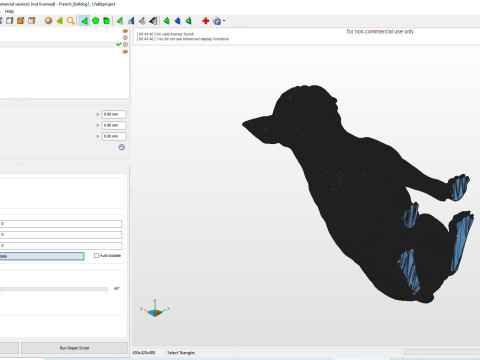The width and height of the screenshot is (480, 360).
Task: Click the top orange folder icon in tree
Action: (125, 31)
